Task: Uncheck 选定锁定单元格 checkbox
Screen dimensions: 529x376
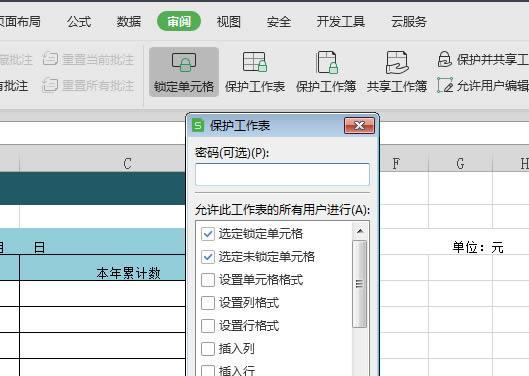Action: coord(208,234)
